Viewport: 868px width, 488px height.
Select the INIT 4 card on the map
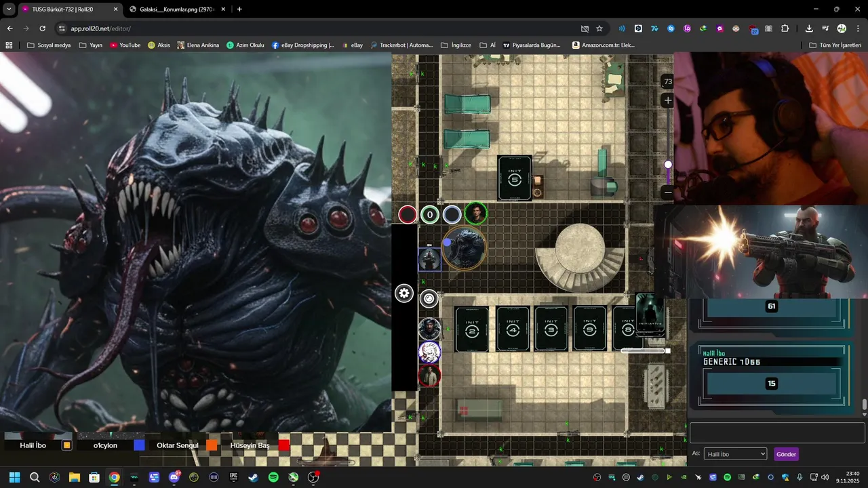pyautogui.click(x=513, y=329)
